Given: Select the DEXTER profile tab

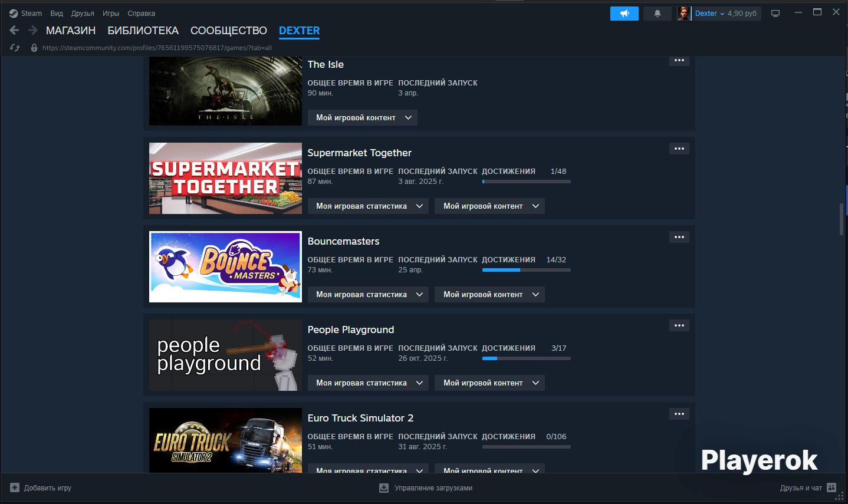Looking at the screenshot, I should pyautogui.click(x=300, y=31).
